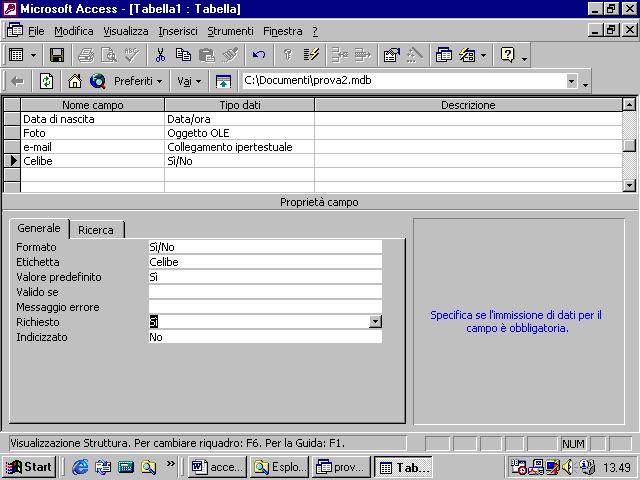Click the scroll up arrow of the field grid

pyautogui.click(x=629, y=105)
